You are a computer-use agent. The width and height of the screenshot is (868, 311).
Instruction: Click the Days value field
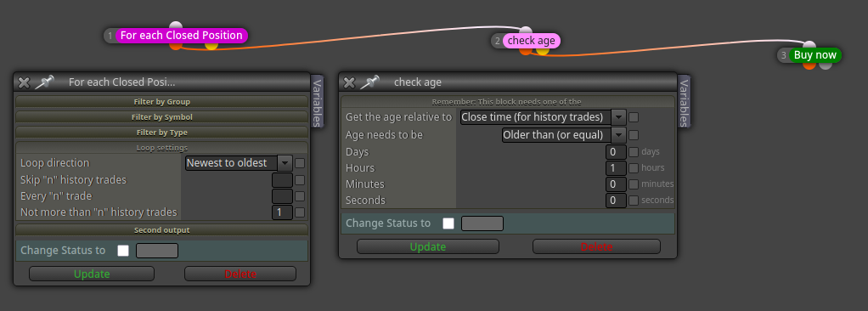tap(616, 151)
